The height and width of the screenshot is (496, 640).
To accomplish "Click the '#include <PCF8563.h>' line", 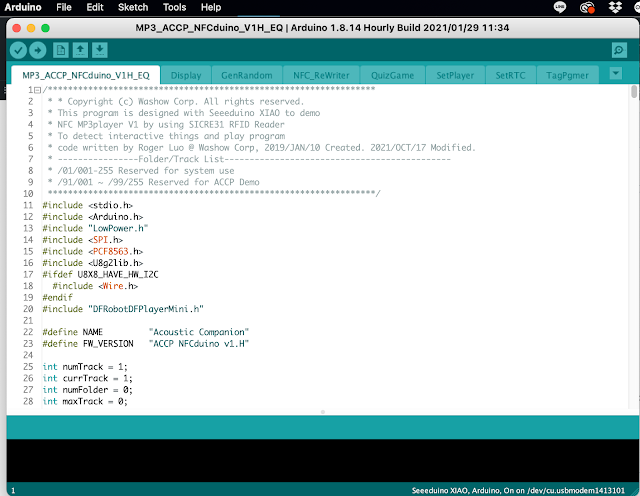I will click(x=93, y=251).
